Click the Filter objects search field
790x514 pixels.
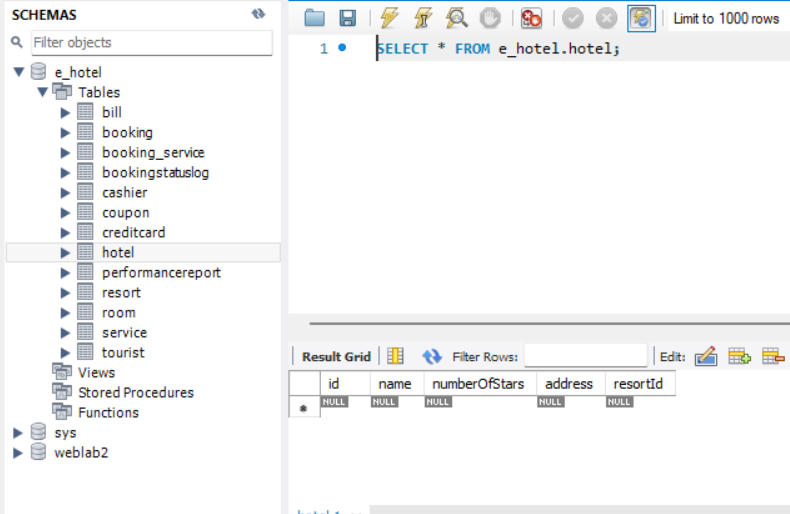(x=150, y=42)
